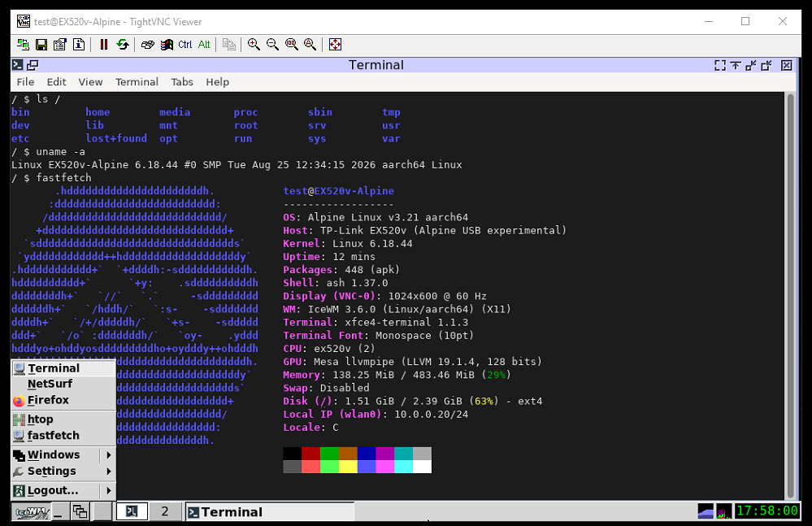
Task: Refresh the remote screen with green arrows icon
Action: (x=123, y=45)
